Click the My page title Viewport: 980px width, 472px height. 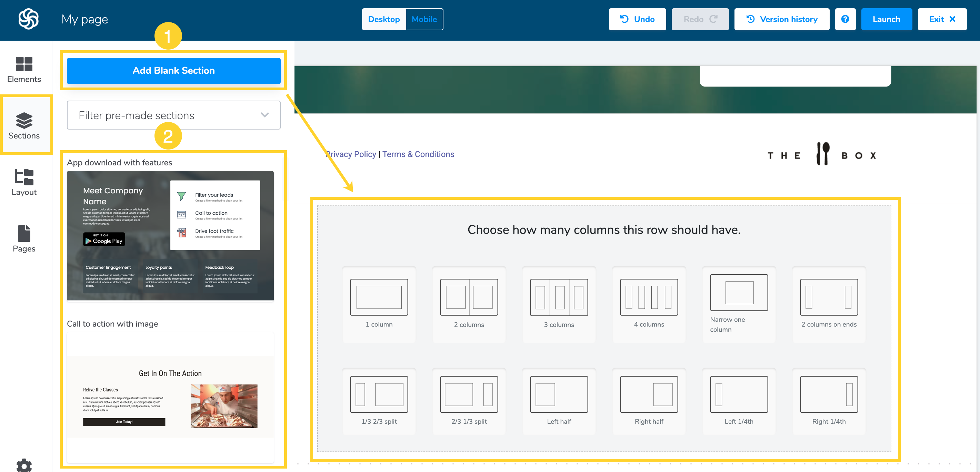(x=84, y=19)
